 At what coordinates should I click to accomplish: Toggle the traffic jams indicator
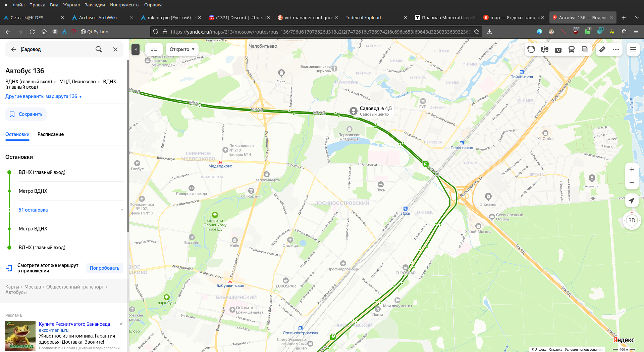point(531,49)
